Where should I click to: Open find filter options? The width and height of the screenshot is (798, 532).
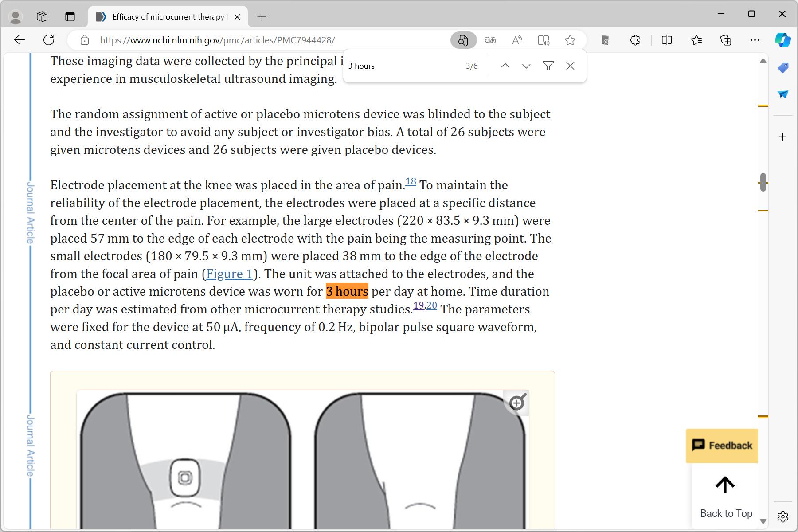tap(548, 66)
